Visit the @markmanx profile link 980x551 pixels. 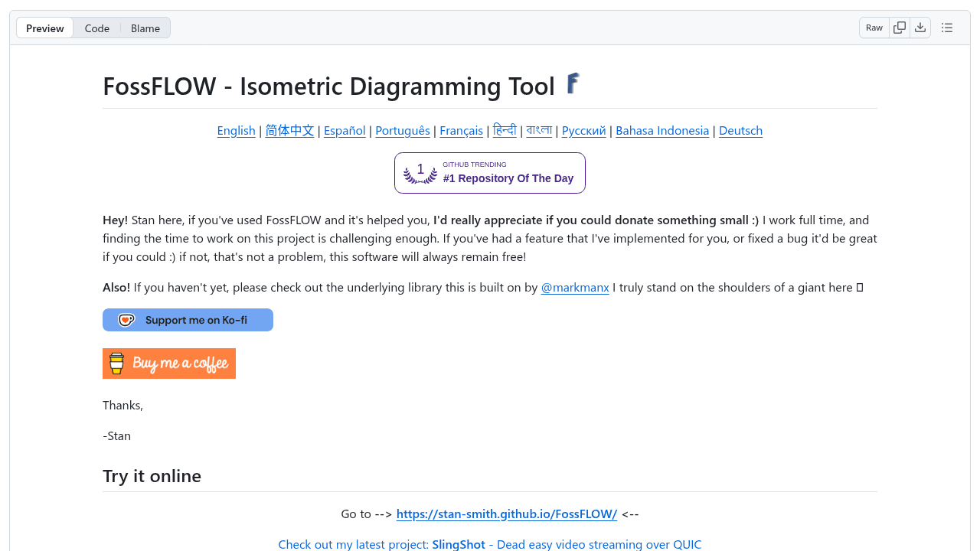575,287
